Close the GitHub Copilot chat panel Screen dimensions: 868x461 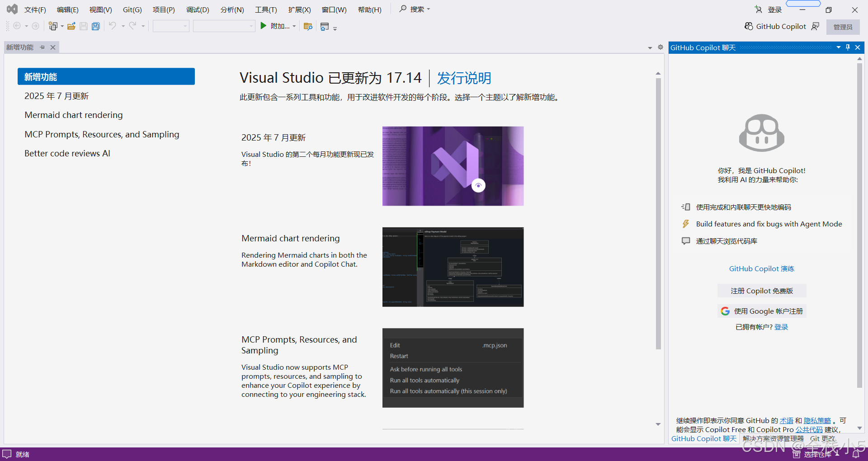858,47
